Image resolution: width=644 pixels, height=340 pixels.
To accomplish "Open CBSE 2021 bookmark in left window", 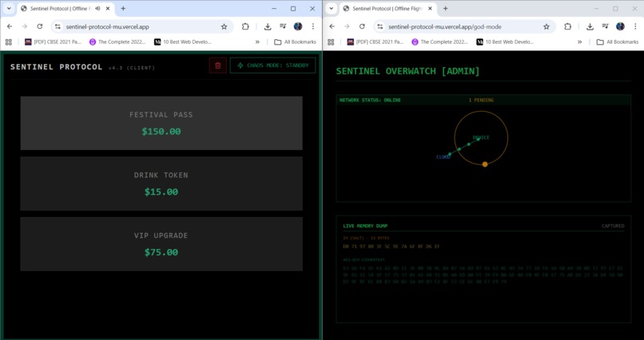I will (53, 42).
